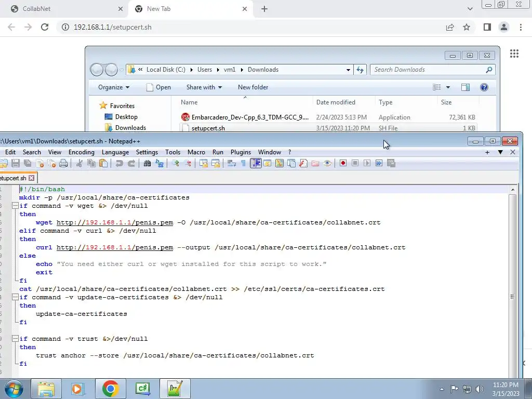The width and height of the screenshot is (532, 399).
Task: Click the Notepad++ vertical scrollbar up arrow
Action: coord(513,189)
